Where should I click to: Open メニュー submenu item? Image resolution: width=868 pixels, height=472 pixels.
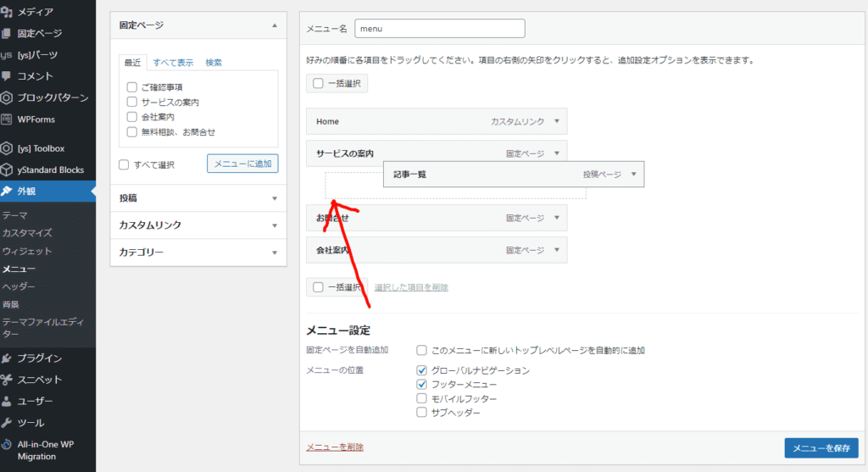tap(19, 269)
